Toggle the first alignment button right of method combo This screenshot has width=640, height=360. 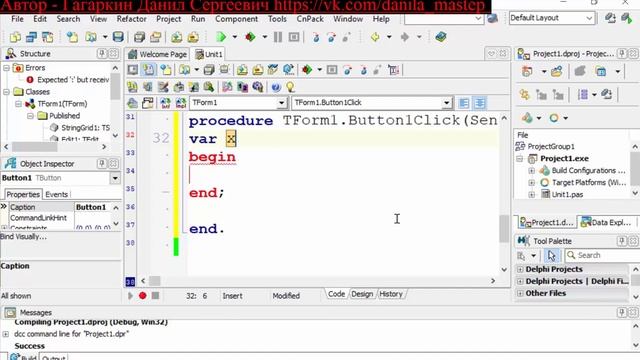[x=464, y=103]
